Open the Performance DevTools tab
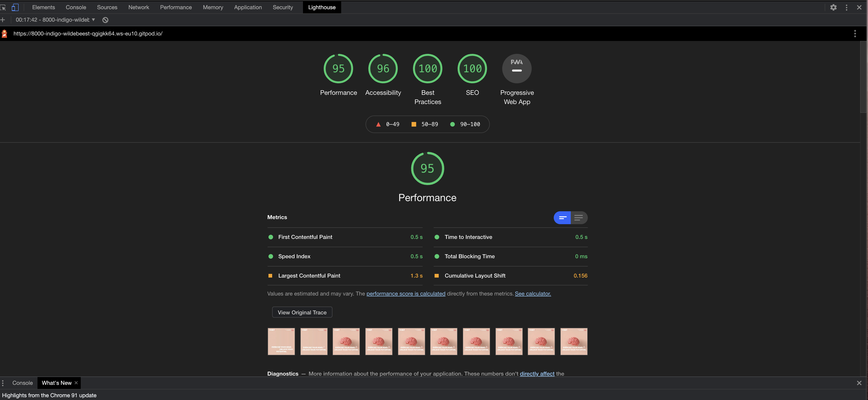Viewport: 868px width, 400px height. (176, 7)
